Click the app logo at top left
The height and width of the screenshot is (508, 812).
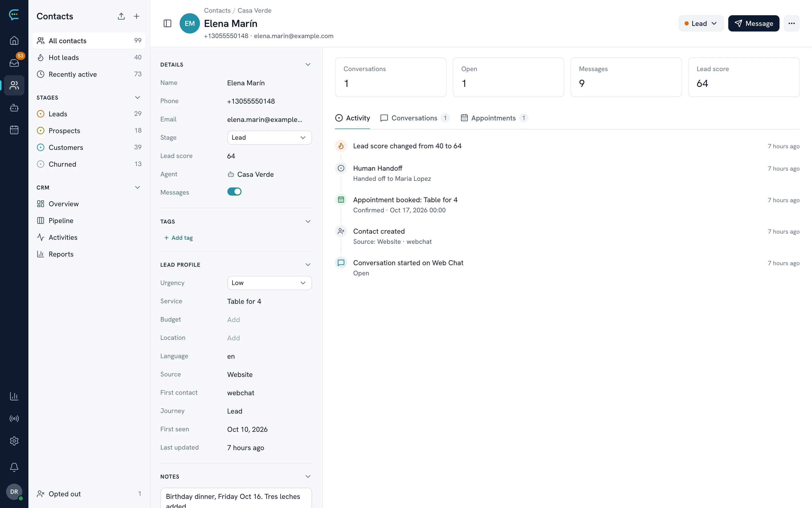pyautogui.click(x=14, y=14)
